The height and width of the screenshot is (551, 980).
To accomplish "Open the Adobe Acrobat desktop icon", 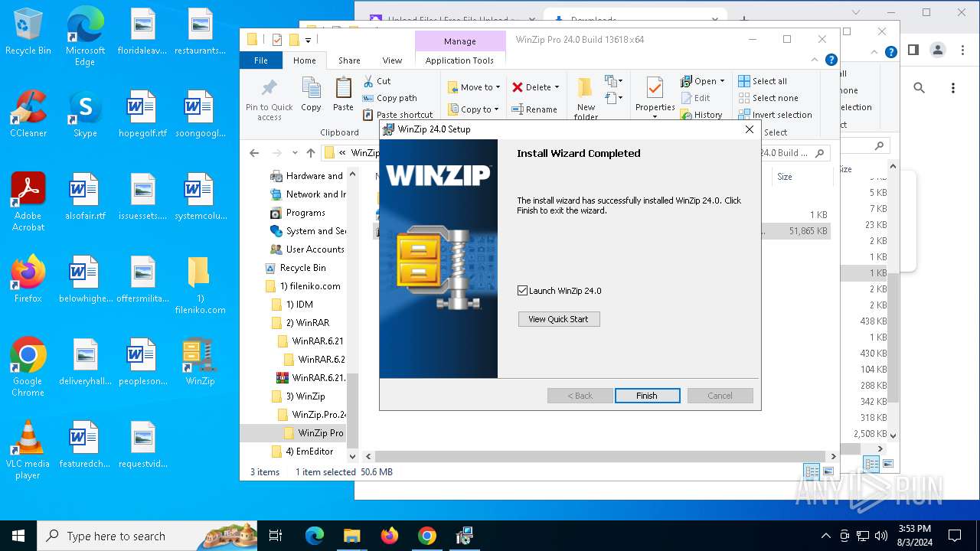I will point(28,202).
